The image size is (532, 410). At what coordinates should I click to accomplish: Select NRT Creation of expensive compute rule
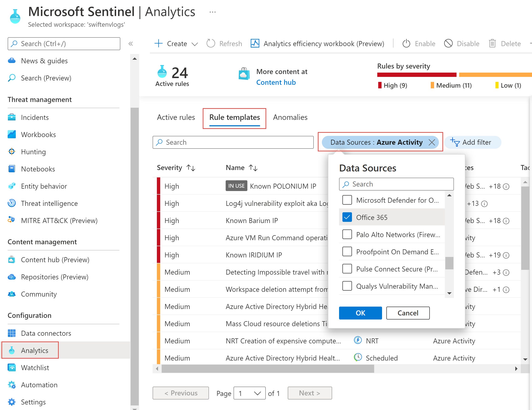[283, 341]
